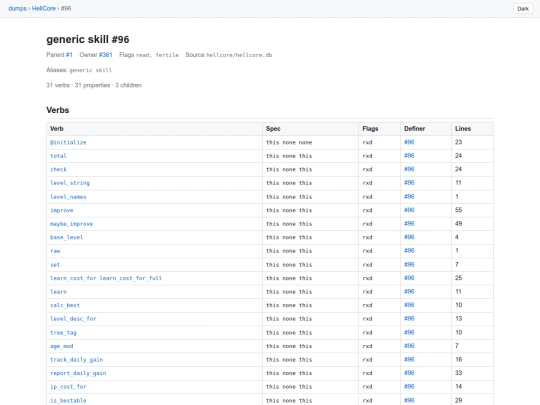Open Parent object #1 link

pos(69,55)
